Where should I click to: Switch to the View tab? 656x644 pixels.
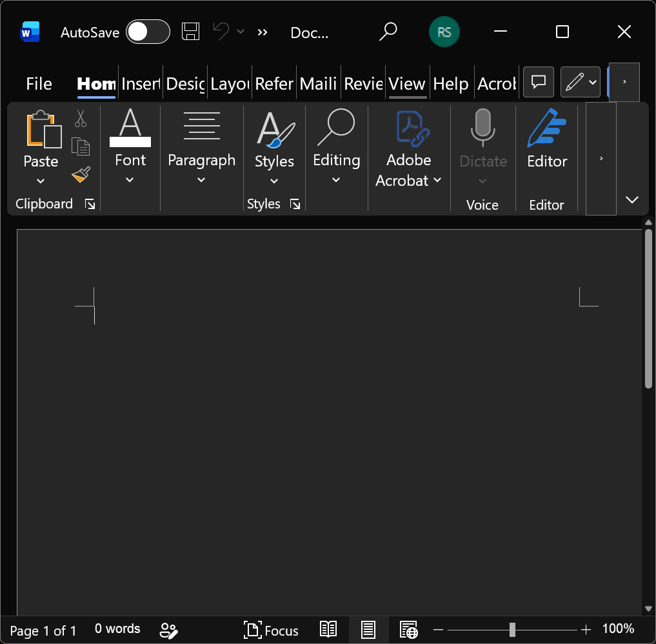click(x=407, y=84)
